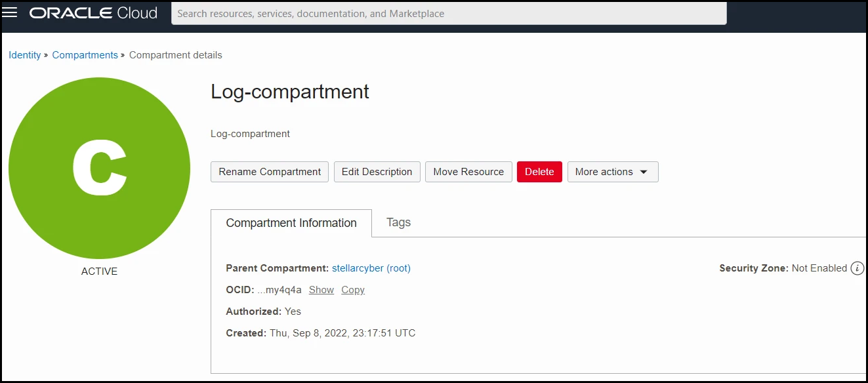The image size is (868, 383).
Task: Click the Log-compartment page title
Action: pyautogui.click(x=290, y=92)
